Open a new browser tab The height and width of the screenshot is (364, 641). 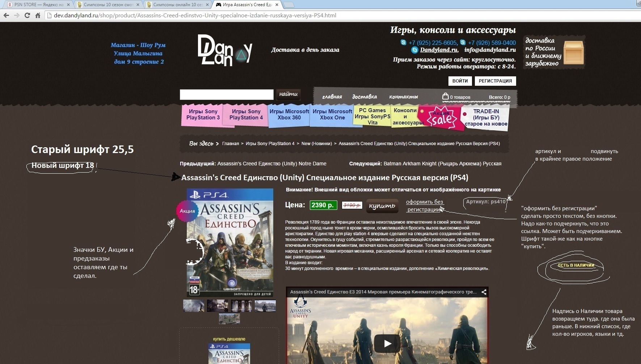289,5
